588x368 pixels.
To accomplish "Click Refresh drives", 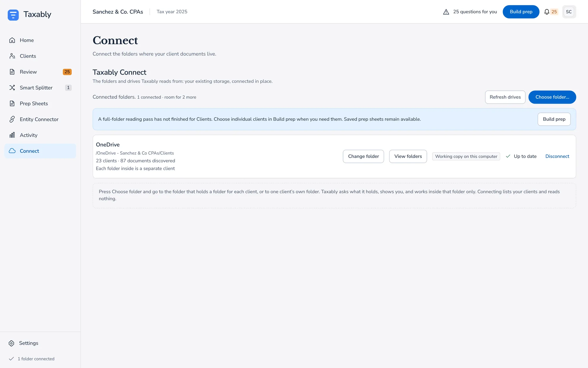I will pos(505,97).
